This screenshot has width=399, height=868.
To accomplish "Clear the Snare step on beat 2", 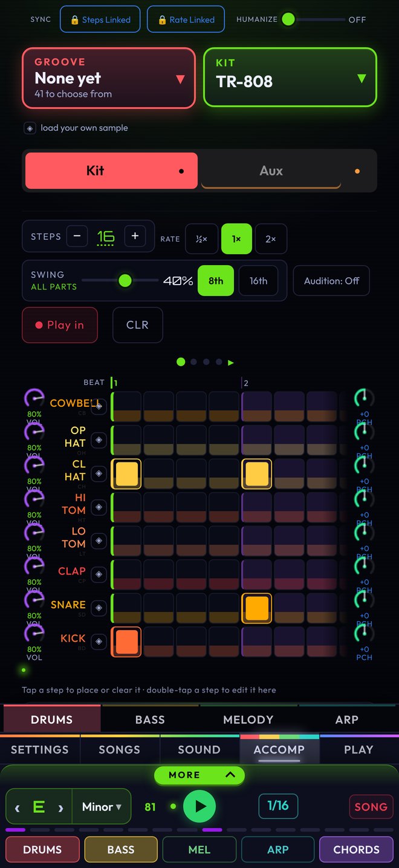I will 256,608.
